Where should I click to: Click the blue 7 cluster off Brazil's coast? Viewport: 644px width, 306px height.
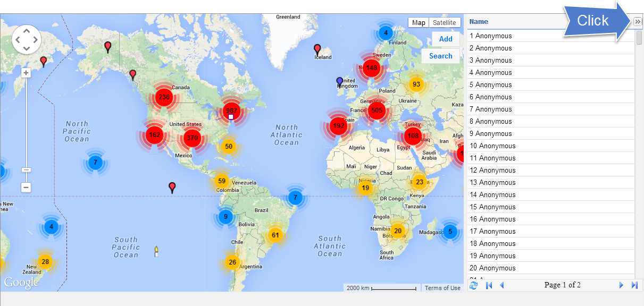pyautogui.click(x=295, y=198)
